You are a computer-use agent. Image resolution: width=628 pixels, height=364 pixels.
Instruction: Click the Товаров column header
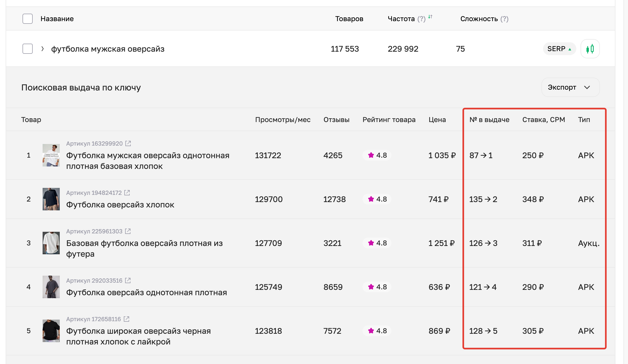pos(349,19)
